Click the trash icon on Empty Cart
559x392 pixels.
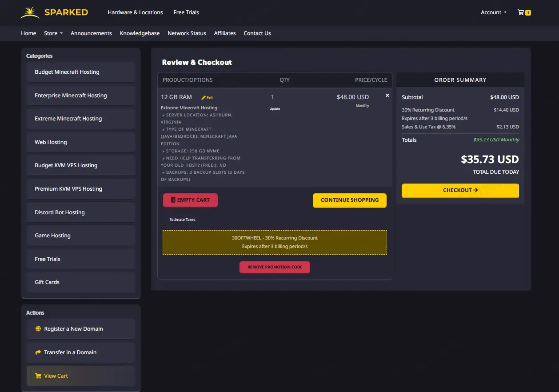point(173,200)
